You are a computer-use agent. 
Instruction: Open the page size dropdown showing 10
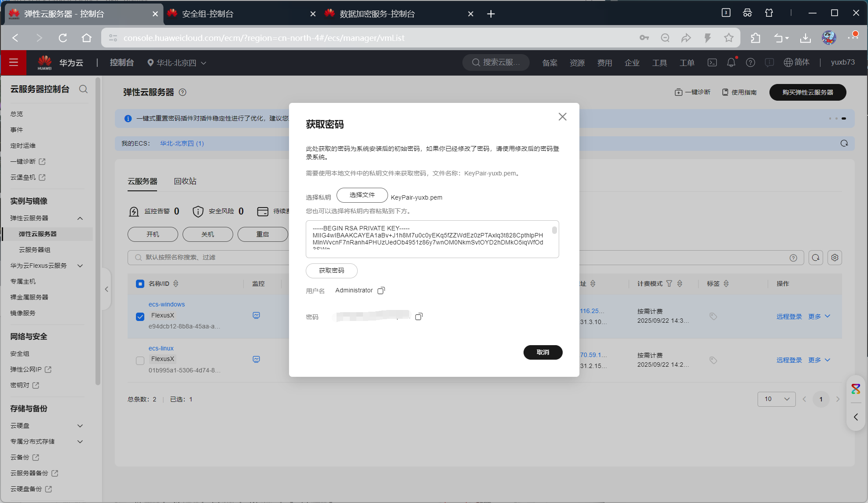pyautogui.click(x=776, y=399)
